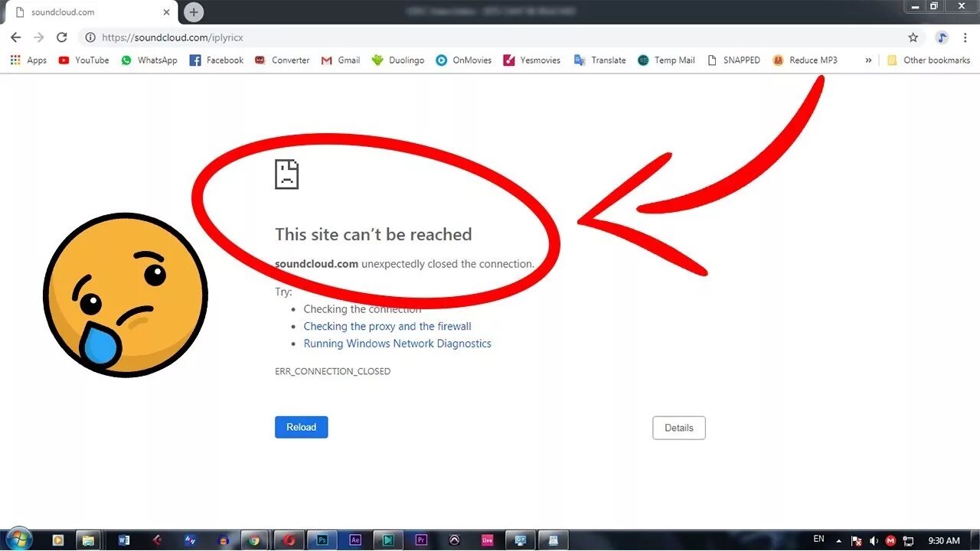Expand hidden bookmarks with the double chevron

click(868, 60)
